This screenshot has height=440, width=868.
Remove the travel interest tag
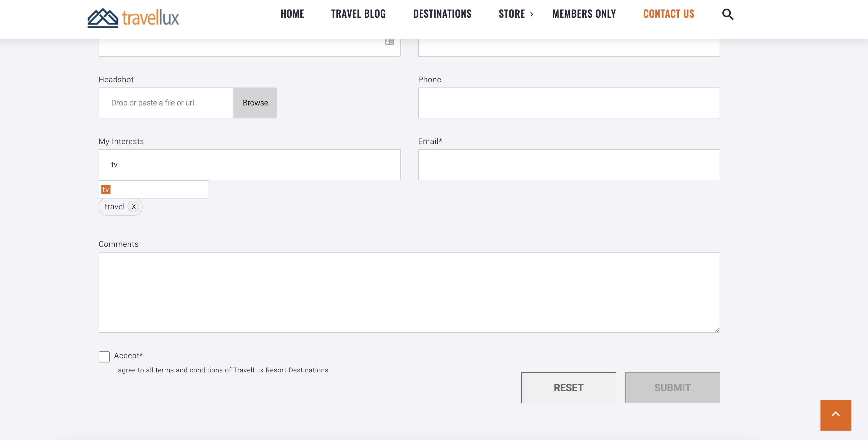(x=133, y=206)
